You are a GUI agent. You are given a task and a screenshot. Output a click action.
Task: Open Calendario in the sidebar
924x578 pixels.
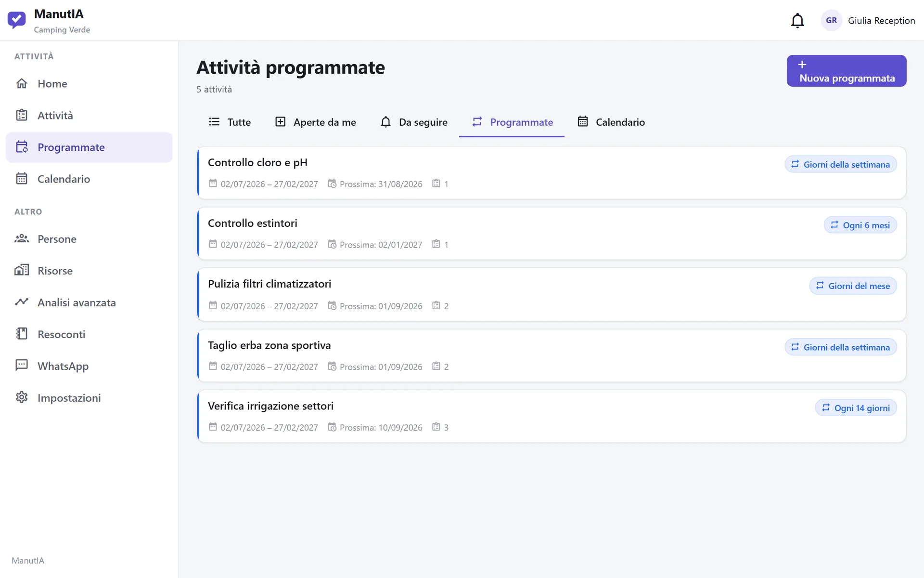coord(89,179)
